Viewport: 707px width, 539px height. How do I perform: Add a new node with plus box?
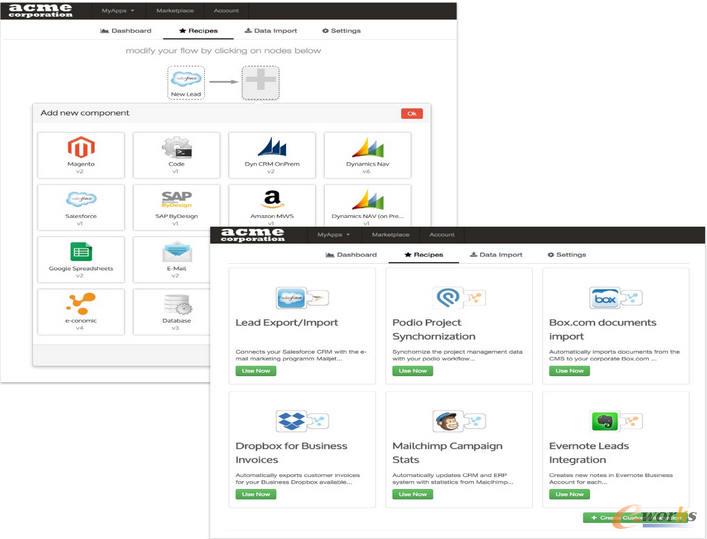[x=260, y=82]
